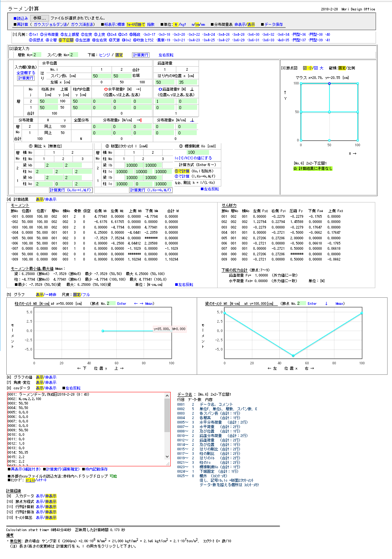The width and height of the screenshot is (392, 559).
Task: Click the ■読込み load link
Action: pyautogui.click(x=21, y=18)
